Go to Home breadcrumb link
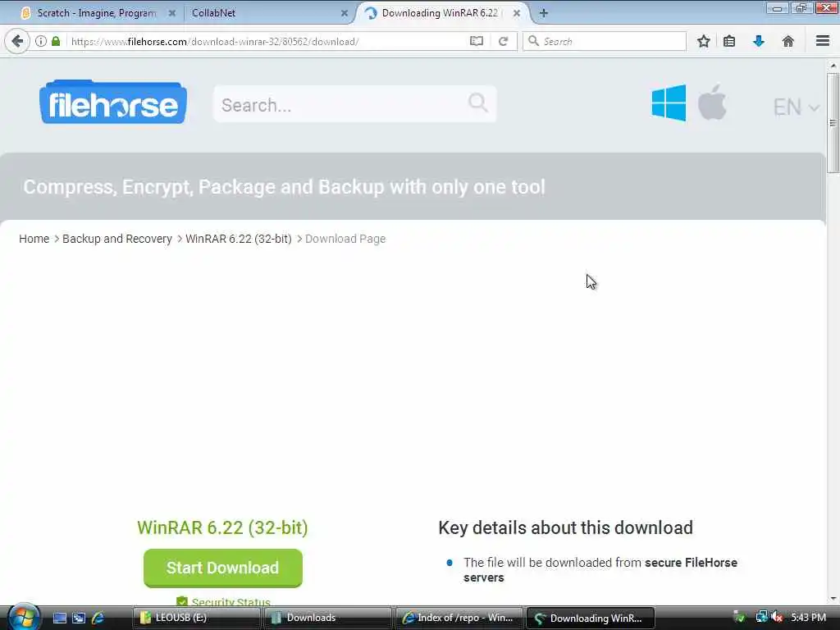 34,239
